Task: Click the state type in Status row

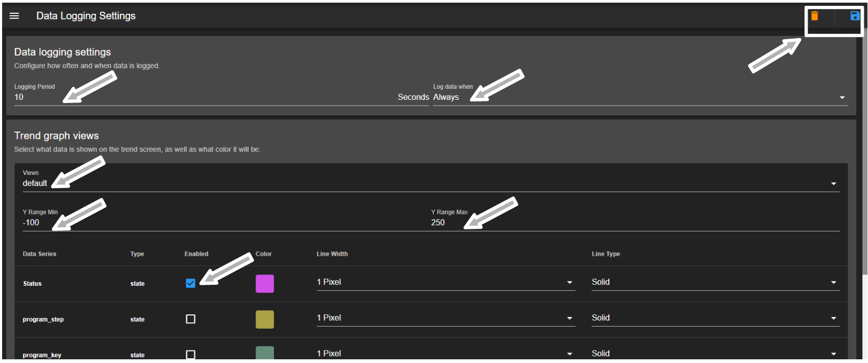Action: pos(138,284)
